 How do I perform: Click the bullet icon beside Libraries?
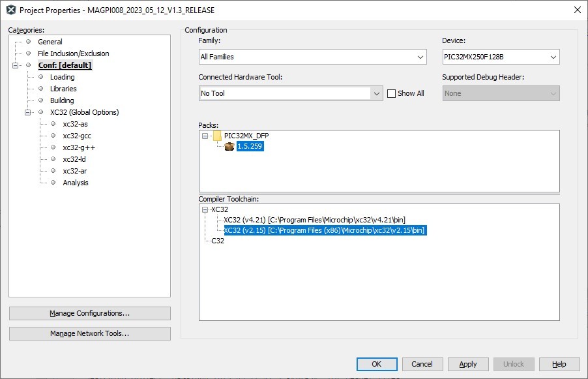[41, 89]
